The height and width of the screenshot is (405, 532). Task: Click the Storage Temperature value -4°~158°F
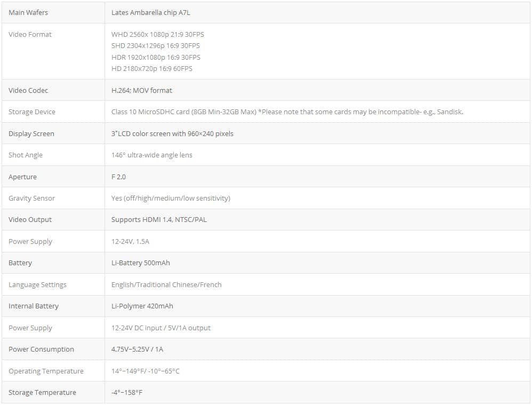[x=126, y=393]
